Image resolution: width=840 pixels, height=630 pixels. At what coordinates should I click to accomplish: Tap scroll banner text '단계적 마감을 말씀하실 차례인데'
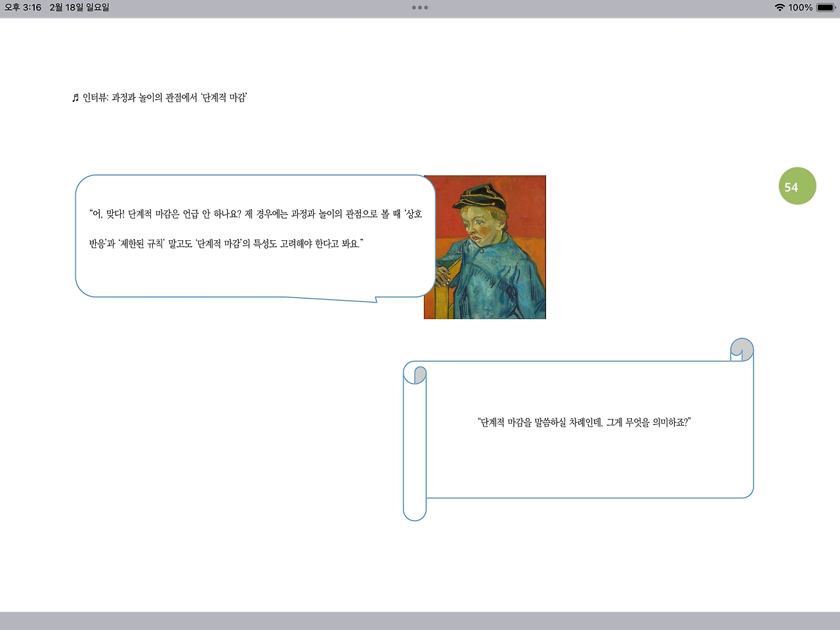(540, 423)
